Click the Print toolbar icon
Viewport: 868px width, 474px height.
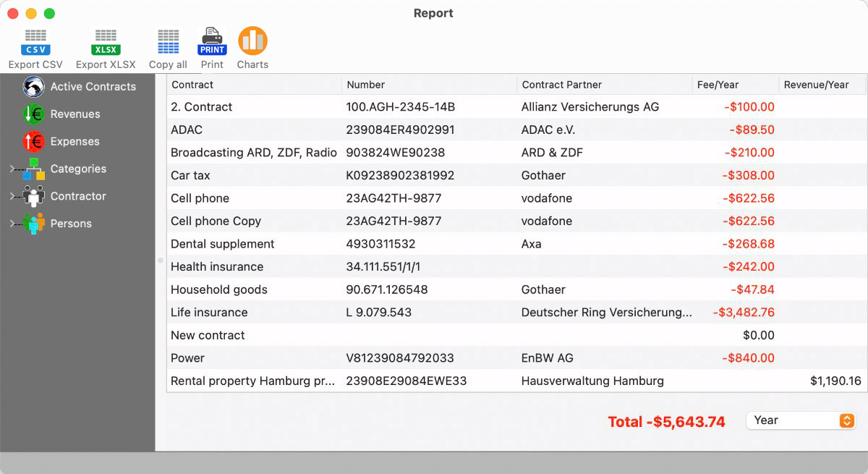(212, 42)
